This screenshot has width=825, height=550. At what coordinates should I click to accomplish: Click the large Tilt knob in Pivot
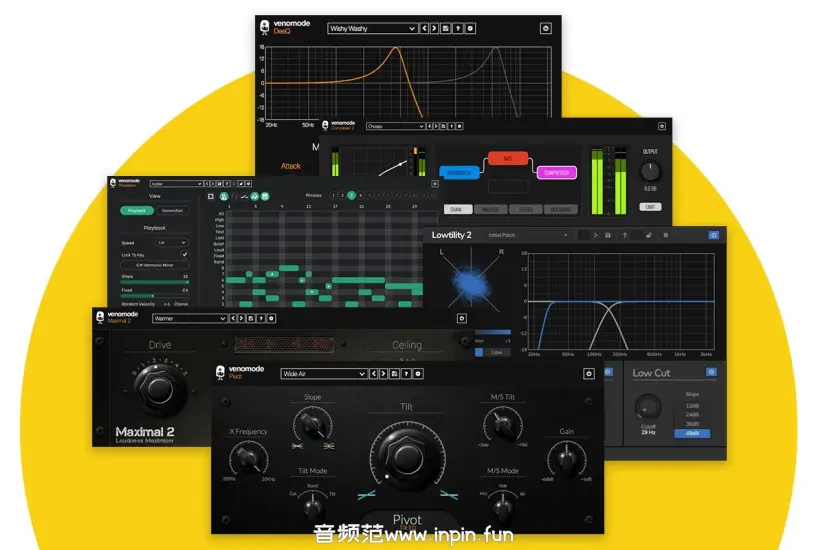point(407,457)
